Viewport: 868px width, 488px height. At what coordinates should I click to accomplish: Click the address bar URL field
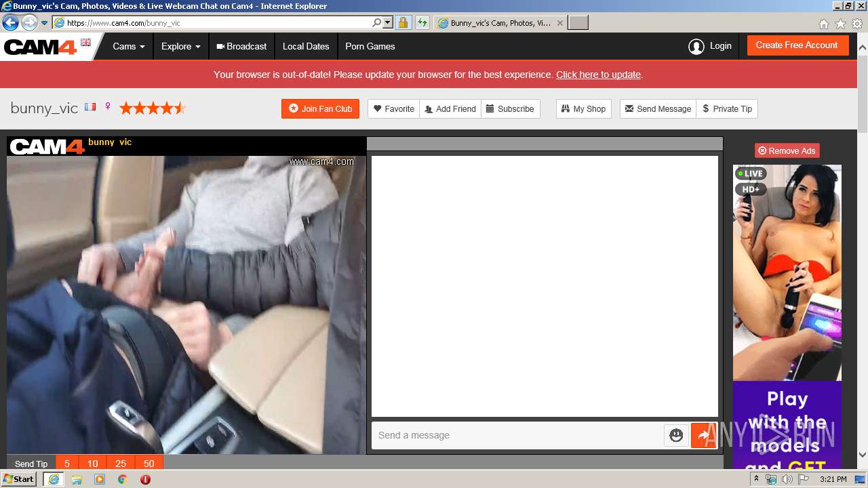pos(217,23)
